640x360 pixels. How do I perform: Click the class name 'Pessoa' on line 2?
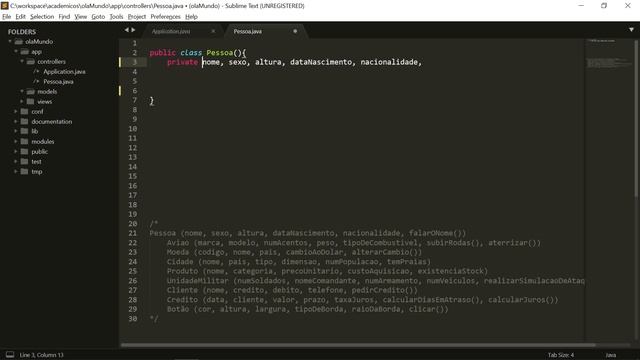[220, 53]
